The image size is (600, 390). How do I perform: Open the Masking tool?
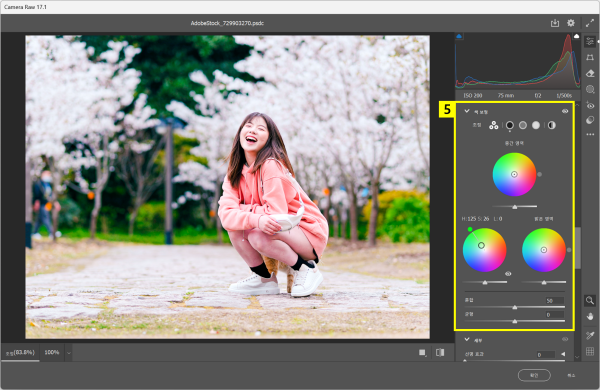[x=590, y=90]
